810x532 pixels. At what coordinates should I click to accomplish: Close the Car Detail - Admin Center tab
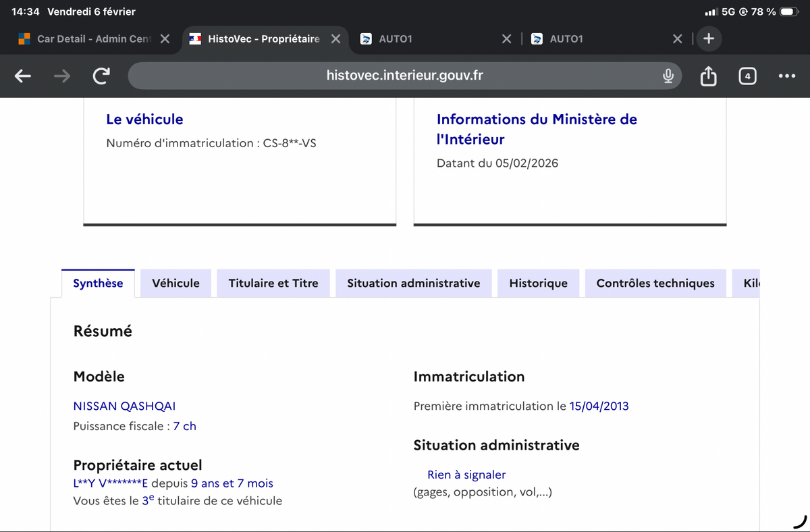pos(165,39)
